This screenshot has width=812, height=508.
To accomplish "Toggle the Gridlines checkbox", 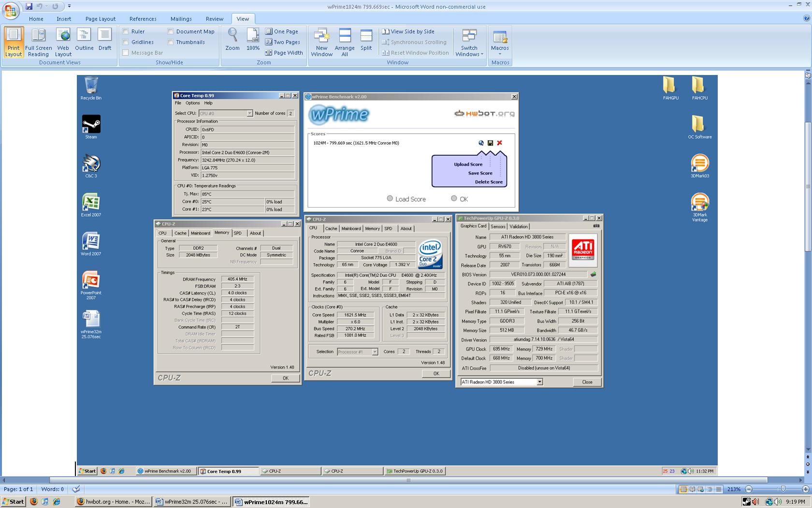I will [126, 42].
